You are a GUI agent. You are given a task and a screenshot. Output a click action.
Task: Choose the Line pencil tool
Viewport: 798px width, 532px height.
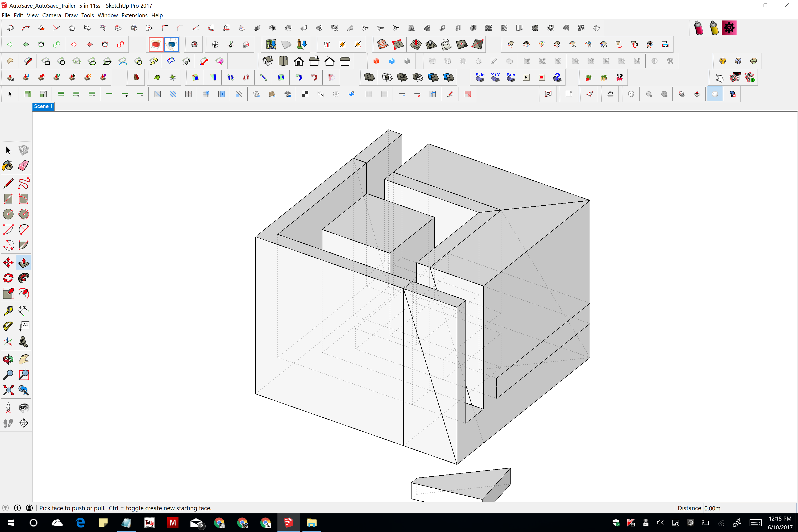coord(8,183)
